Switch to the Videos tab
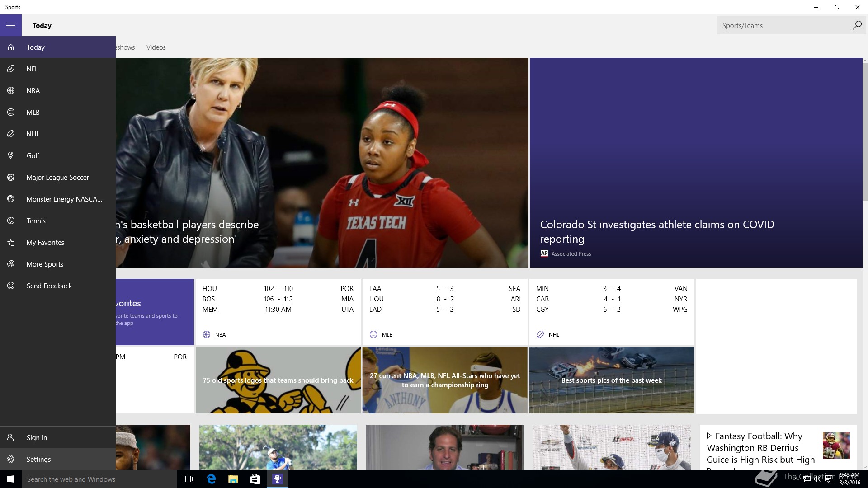 [x=156, y=47]
